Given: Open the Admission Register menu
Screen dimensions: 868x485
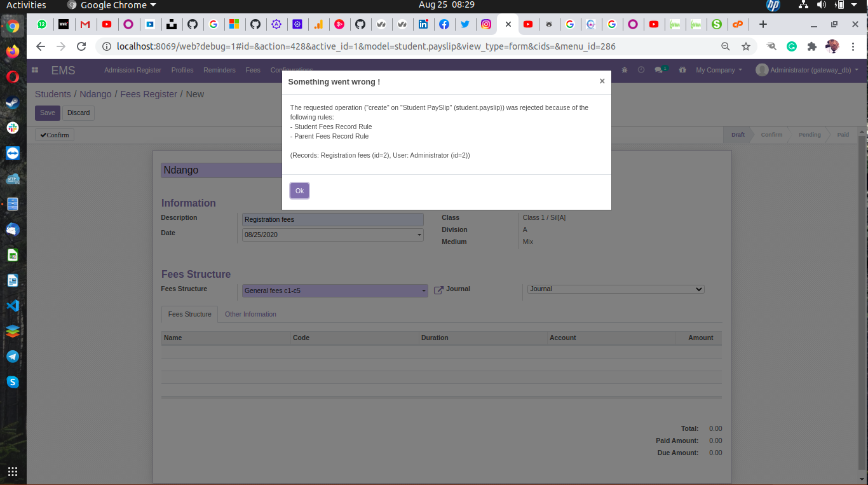Looking at the screenshot, I should click(132, 70).
